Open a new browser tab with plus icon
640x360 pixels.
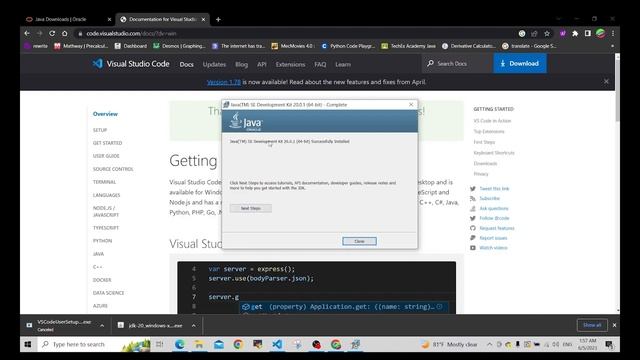coord(218,19)
